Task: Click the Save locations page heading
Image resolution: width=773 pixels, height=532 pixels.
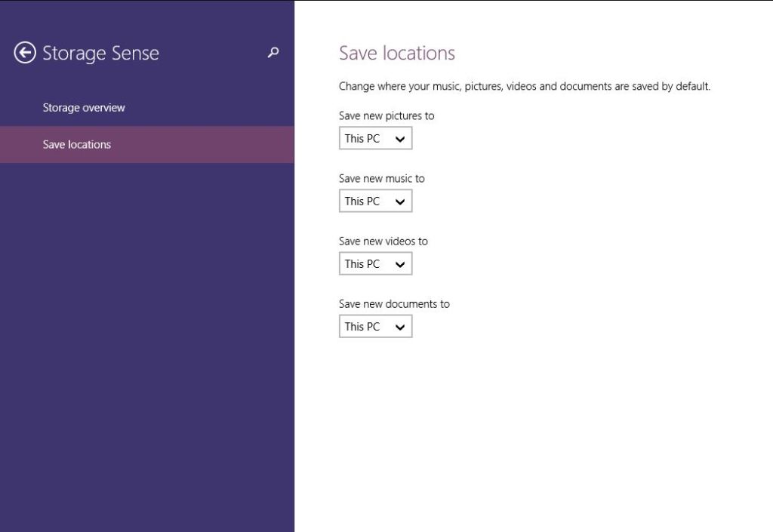Action: coord(397,53)
